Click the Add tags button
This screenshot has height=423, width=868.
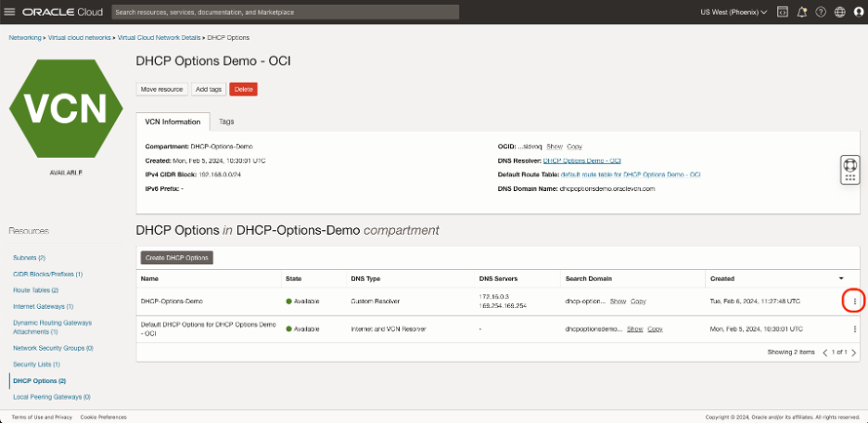208,89
